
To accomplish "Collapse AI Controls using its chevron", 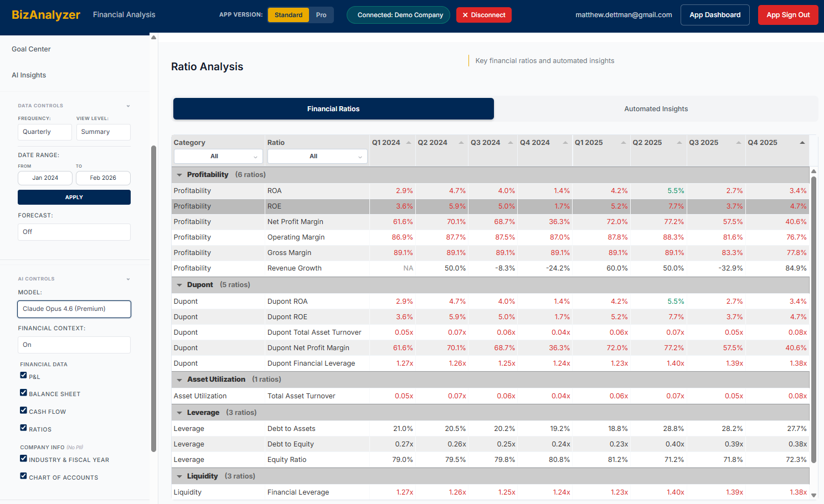I will pyautogui.click(x=128, y=279).
